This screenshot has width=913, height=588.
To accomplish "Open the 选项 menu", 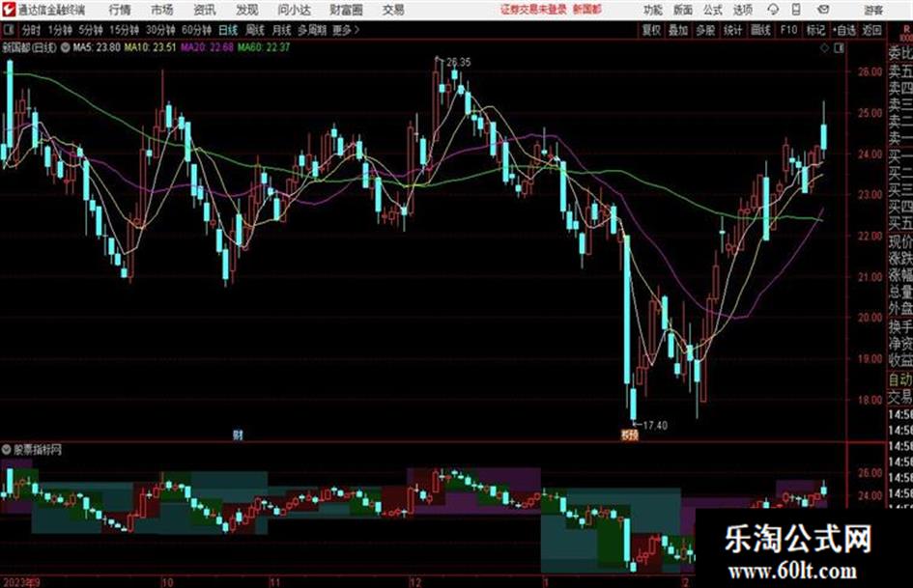I will point(742,10).
